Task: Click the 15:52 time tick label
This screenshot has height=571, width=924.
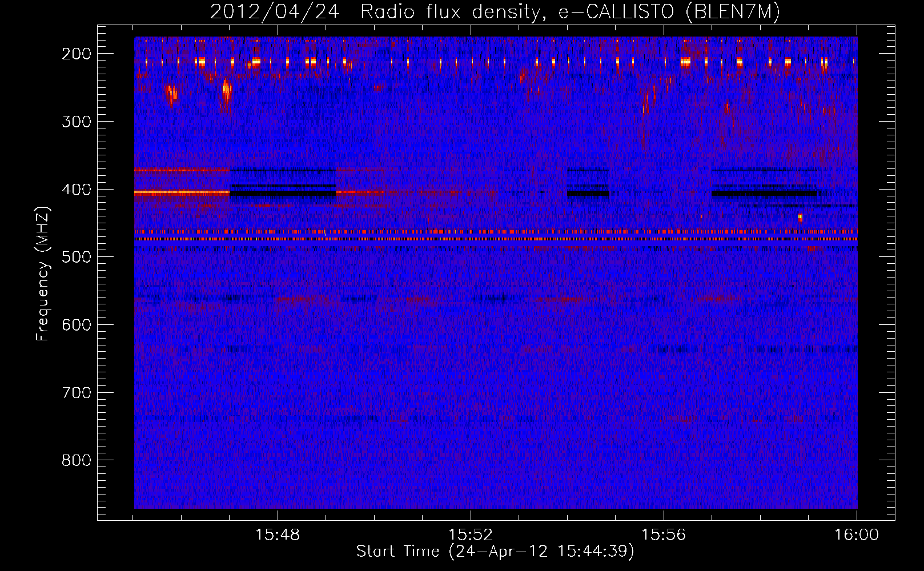Action: coord(471,535)
